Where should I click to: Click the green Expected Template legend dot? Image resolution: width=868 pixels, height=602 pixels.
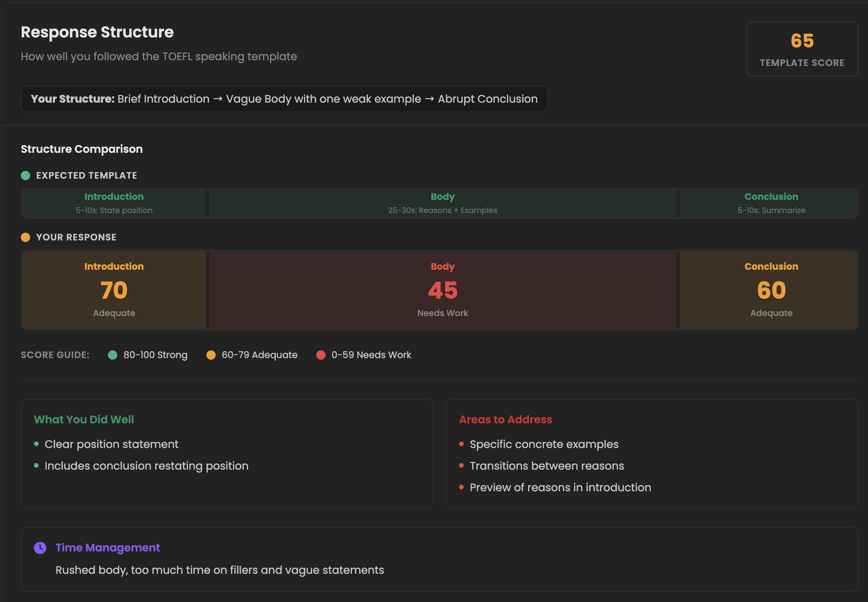tap(25, 175)
